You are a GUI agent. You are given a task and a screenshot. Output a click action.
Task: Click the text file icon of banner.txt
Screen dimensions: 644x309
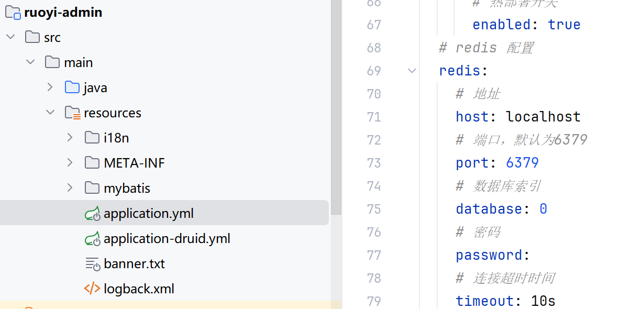[92, 263]
